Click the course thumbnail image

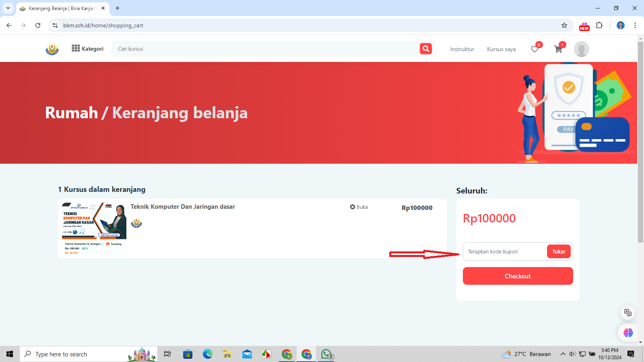click(94, 228)
